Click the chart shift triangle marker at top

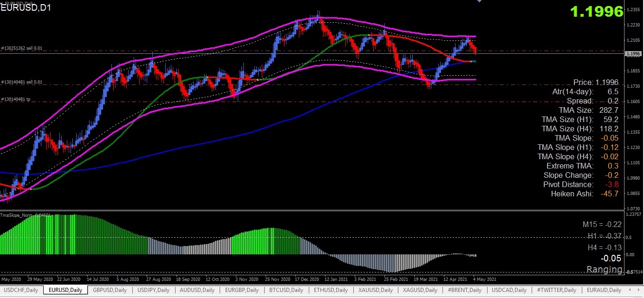point(479,1)
